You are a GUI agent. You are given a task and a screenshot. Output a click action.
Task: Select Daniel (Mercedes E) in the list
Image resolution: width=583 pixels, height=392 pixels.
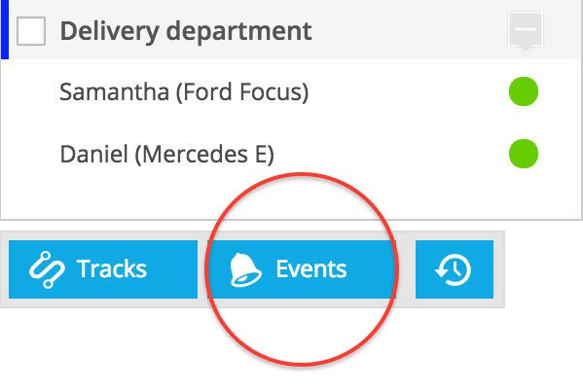pyautogui.click(x=167, y=155)
